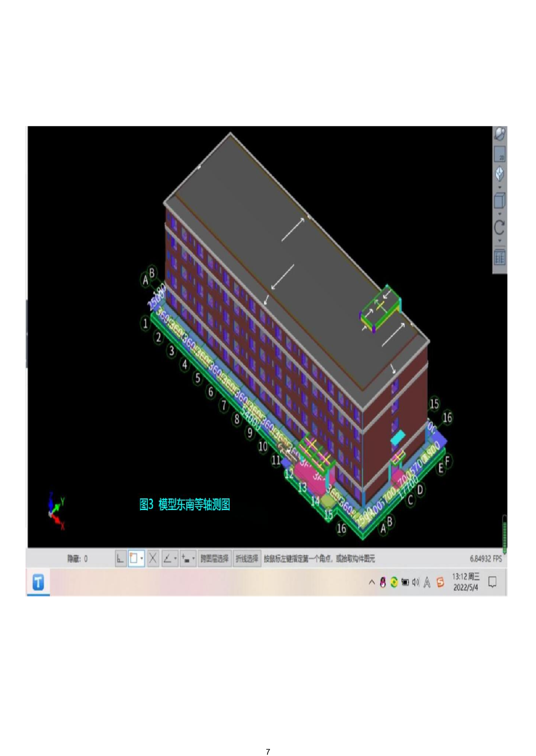Toggle the highlighted rectangle selection button
Viewport: 536px width, 756px height.
pyautogui.click(x=134, y=559)
